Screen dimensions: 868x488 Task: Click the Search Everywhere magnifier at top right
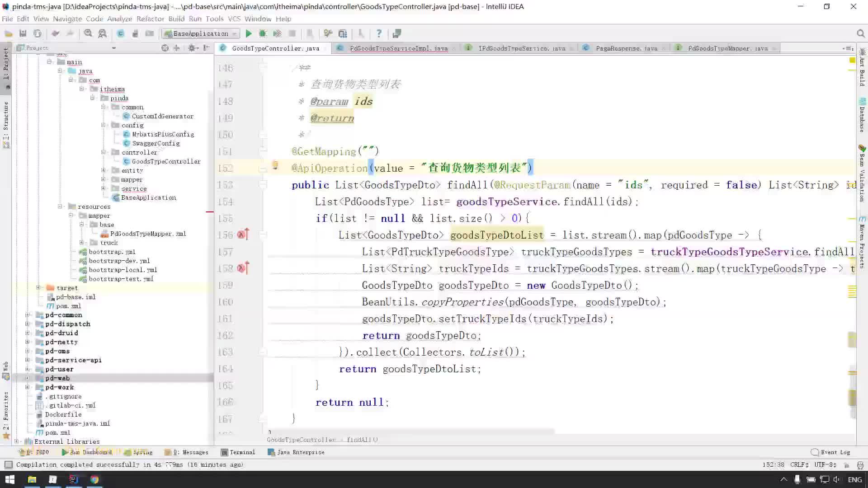click(x=860, y=33)
